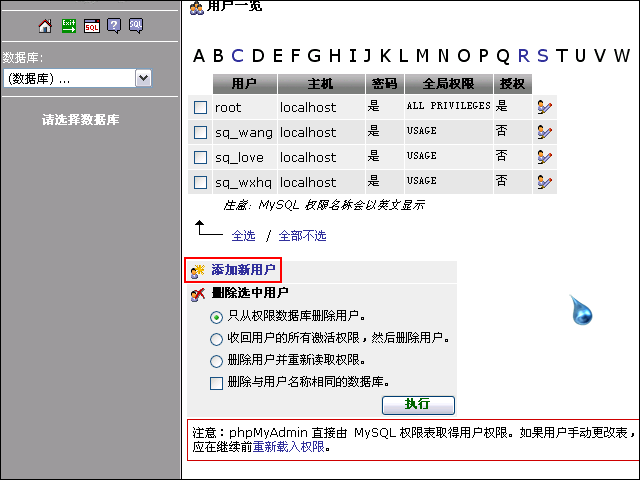The image size is (640, 480).
Task: Click the ALL PRIVILEGES cell for root
Action: click(x=449, y=106)
